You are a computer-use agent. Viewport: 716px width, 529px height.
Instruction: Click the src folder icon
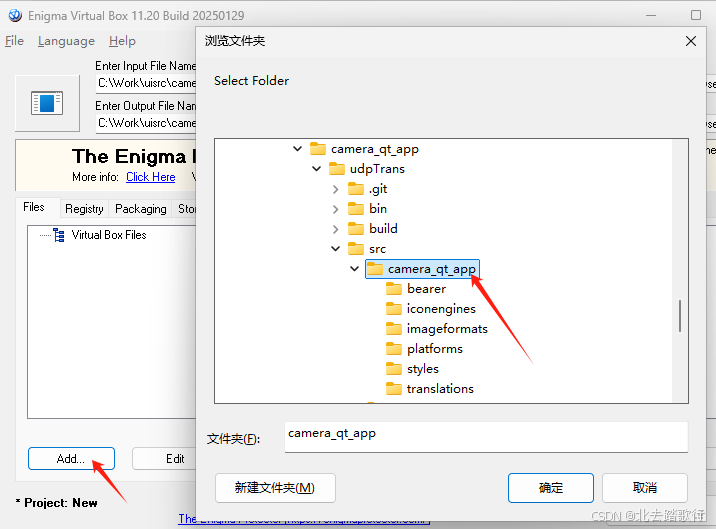356,249
